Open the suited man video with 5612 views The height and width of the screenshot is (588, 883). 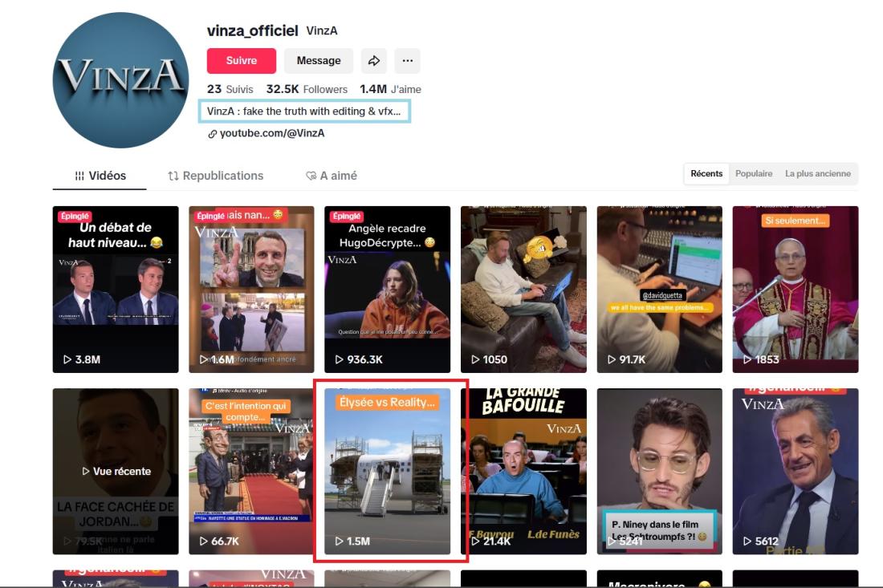click(796, 471)
